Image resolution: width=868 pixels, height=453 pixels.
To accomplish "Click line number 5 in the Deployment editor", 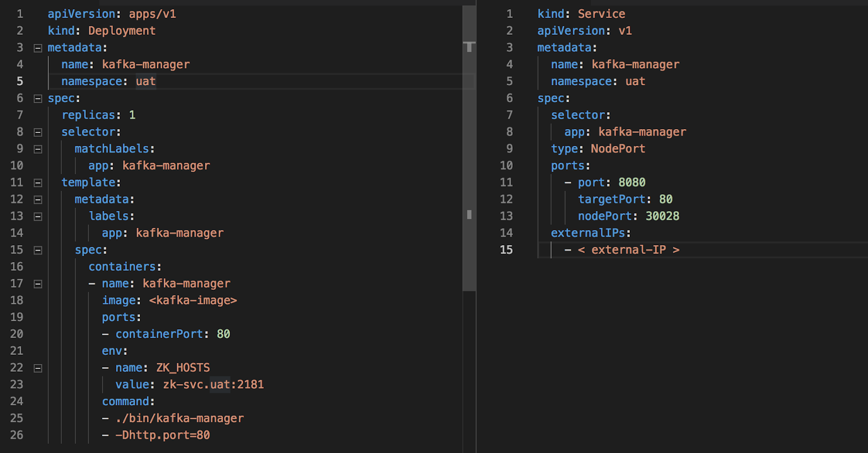I will coord(20,81).
